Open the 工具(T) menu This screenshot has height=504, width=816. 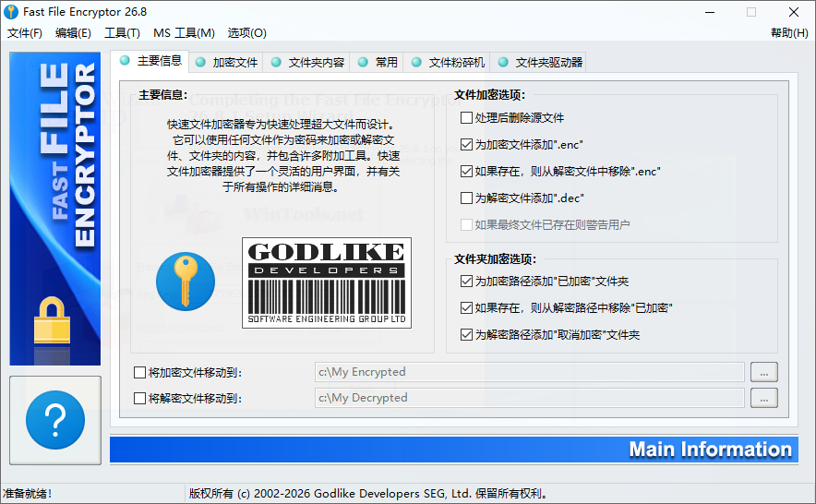(x=122, y=33)
